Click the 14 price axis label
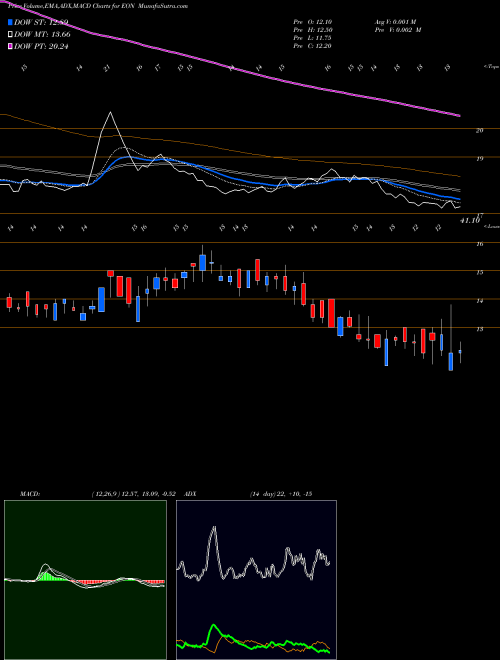The width and height of the screenshot is (500, 660). [479, 301]
